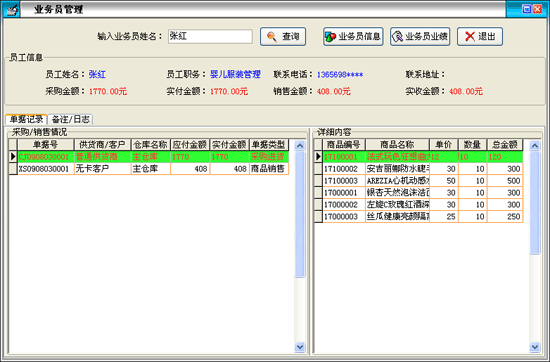
Task: Select product row 17100001
Action: [x=423, y=157]
